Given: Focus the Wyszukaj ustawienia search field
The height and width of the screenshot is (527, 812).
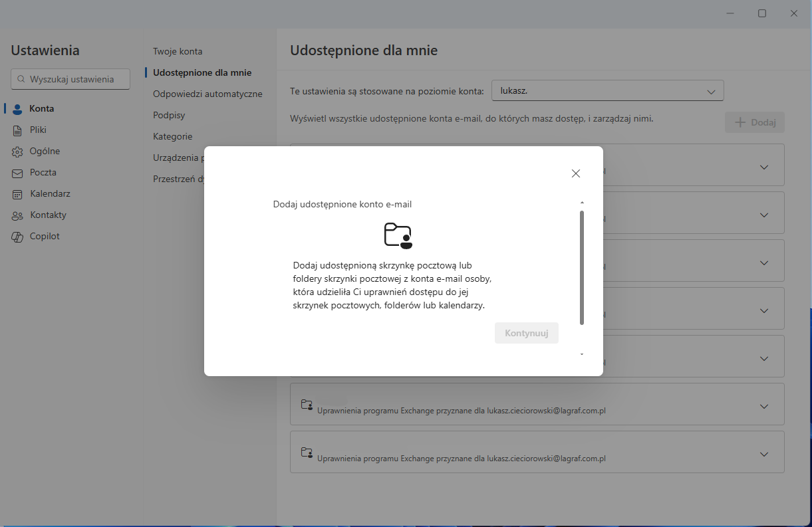Looking at the screenshot, I should (70, 79).
